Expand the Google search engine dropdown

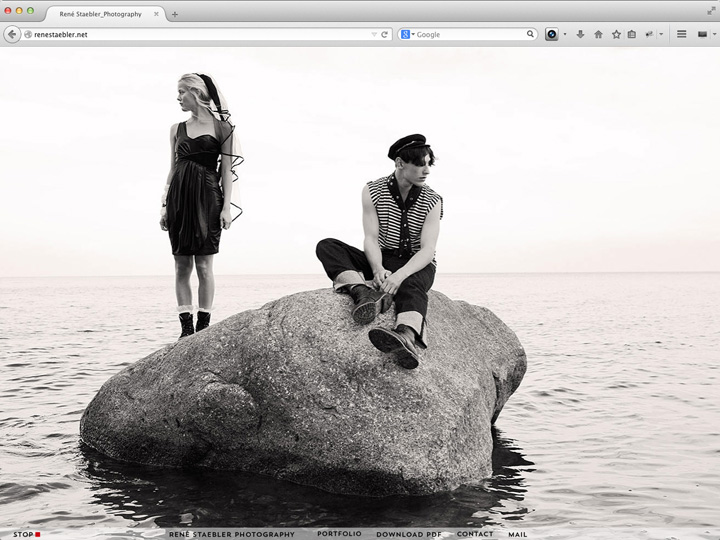(x=408, y=34)
